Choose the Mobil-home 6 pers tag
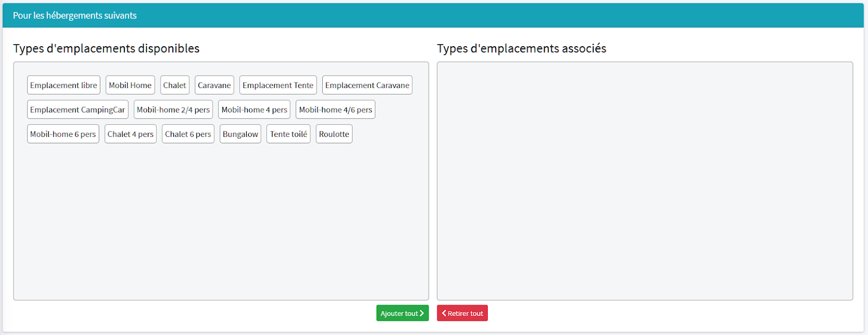The height and width of the screenshot is (335, 868). (63, 134)
